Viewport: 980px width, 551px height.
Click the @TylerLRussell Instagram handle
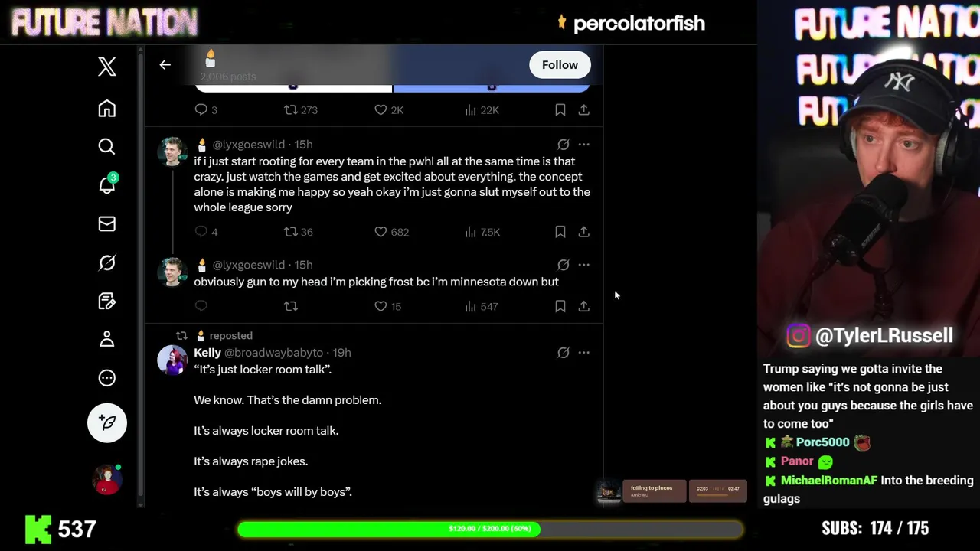point(884,336)
